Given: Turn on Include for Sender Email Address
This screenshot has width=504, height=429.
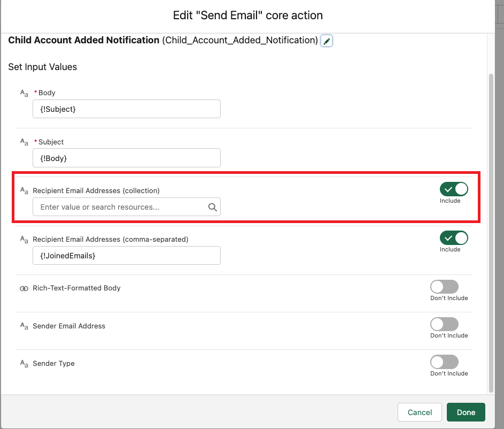Looking at the screenshot, I should 444,324.
